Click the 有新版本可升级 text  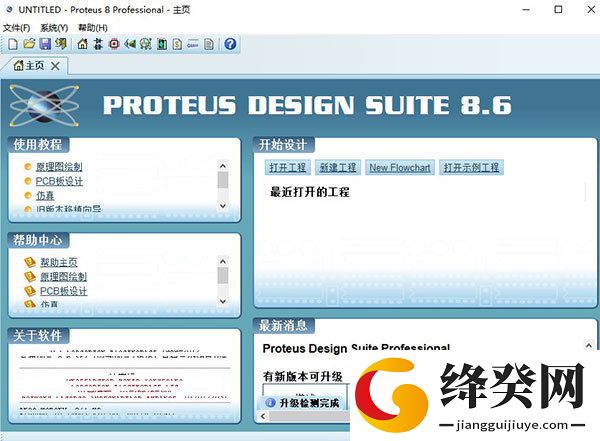tap(302, 376)
